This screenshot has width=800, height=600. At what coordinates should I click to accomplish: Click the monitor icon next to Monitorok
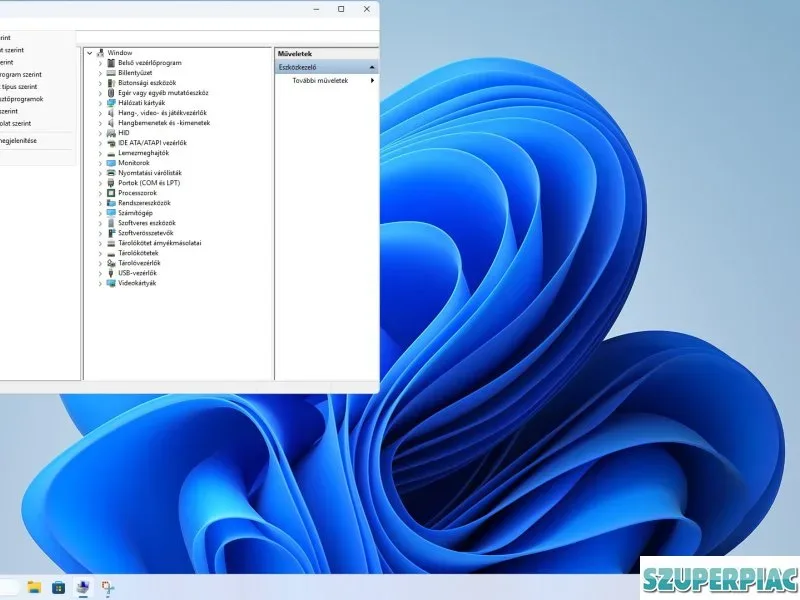tap(111, 163)
